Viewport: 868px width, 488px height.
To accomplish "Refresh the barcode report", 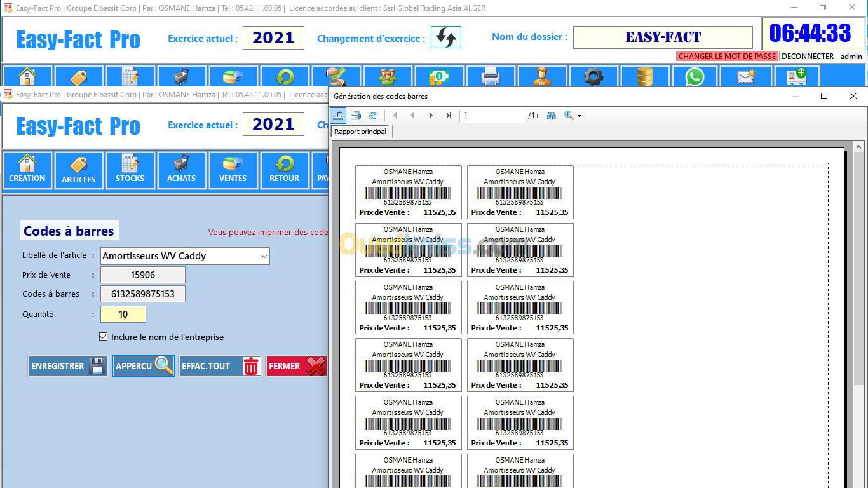I will 373,115.
